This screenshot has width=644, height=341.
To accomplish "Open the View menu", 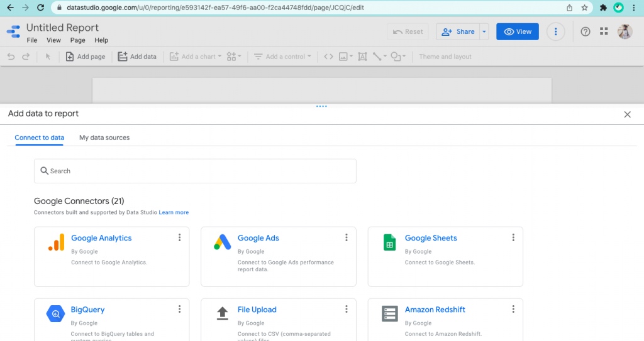I will click(x=53, y=40).
